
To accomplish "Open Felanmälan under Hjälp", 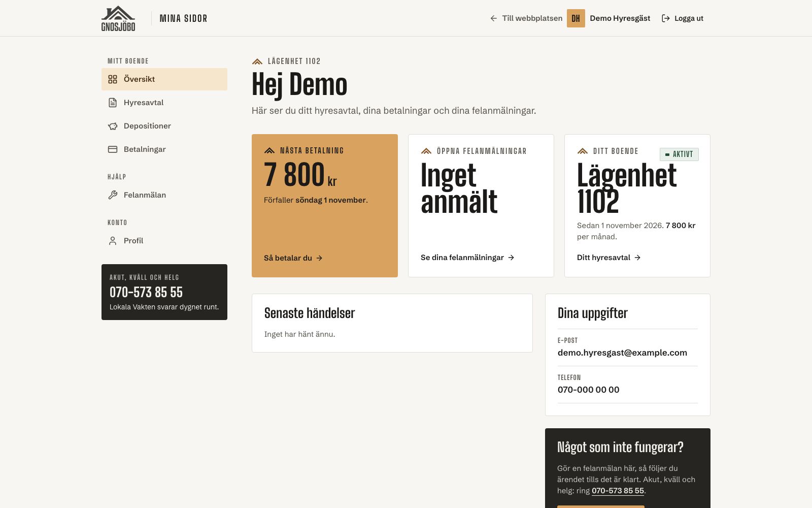I will point(164,195).
